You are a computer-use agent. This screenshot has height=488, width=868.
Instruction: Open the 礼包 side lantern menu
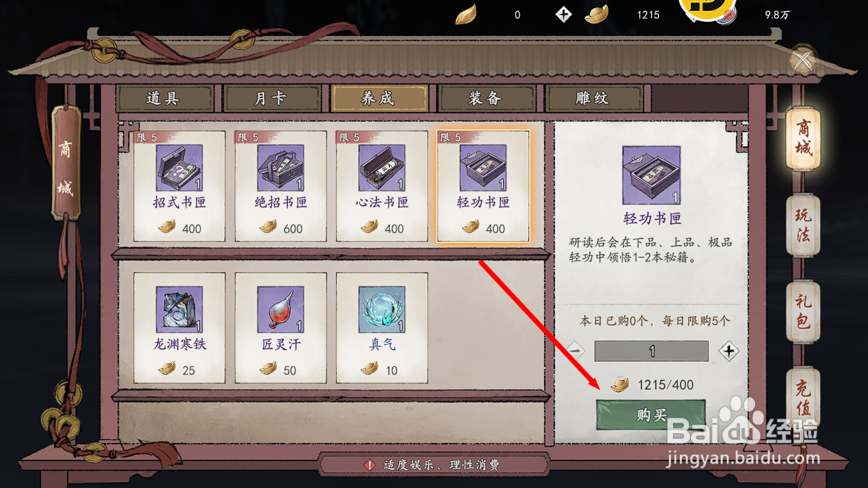[x=803, y=312]
